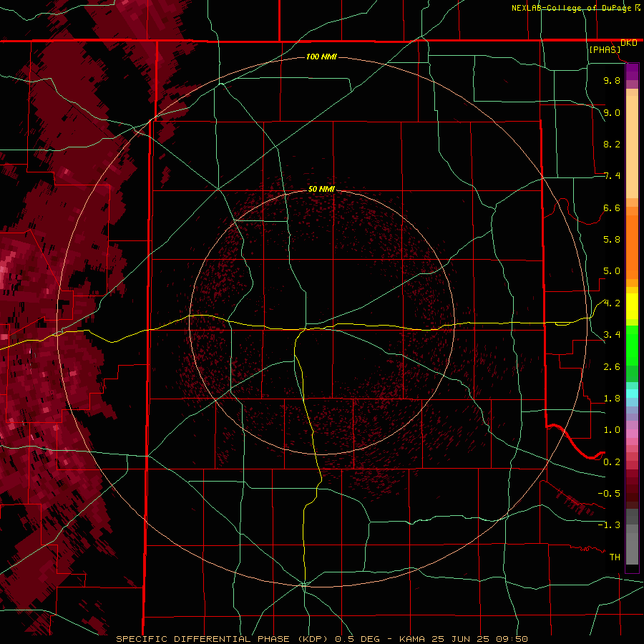Image resolution: width=644 pixels, height=644 pixels.
Task: Click the 6.6 scale value
Action: coord(612,208)
